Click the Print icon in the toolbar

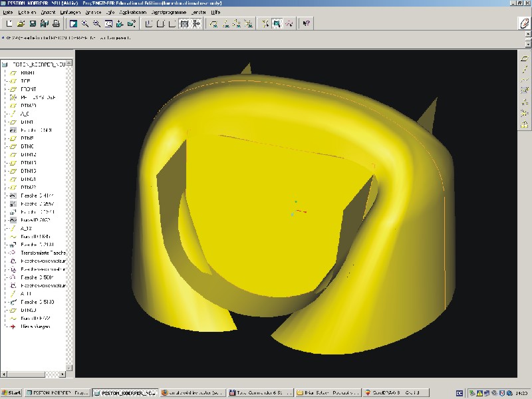coord(56,23)
